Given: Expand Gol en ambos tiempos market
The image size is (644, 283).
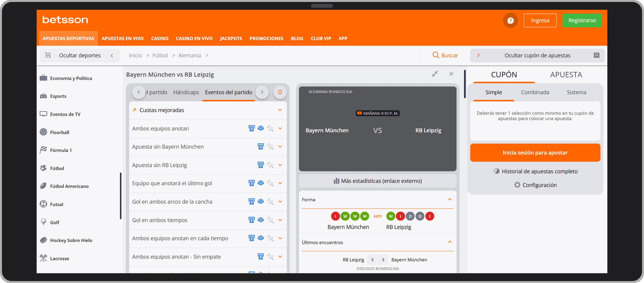Looking at the screenshot, I should point(280,220).
